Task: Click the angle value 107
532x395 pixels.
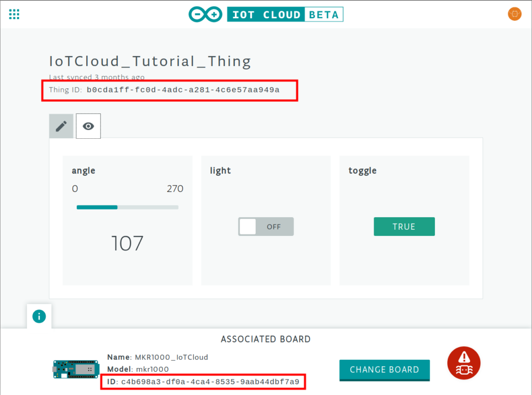Action: pyautogui.click(x=128, y=243)
